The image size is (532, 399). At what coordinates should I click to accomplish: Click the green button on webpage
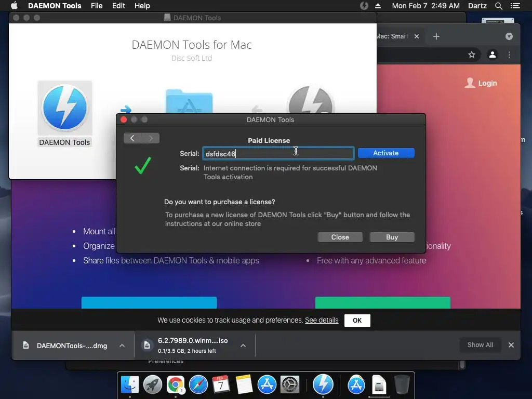pos(383,303)
